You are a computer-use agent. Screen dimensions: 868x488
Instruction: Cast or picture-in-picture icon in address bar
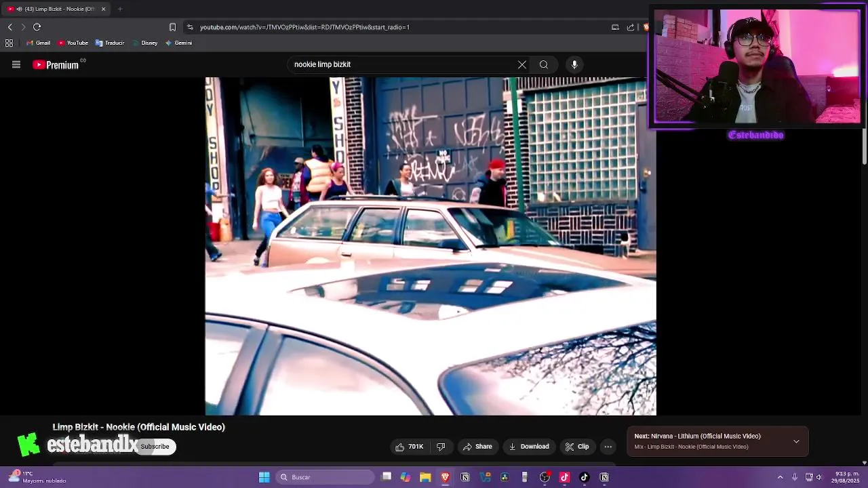click(x=615, y=27)
